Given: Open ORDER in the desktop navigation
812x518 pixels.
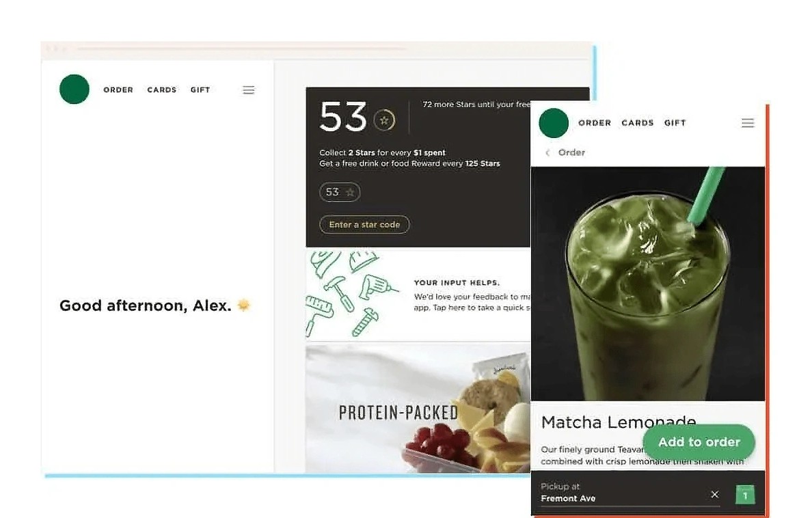Looking at the screenshot, I should pos(118,90).
